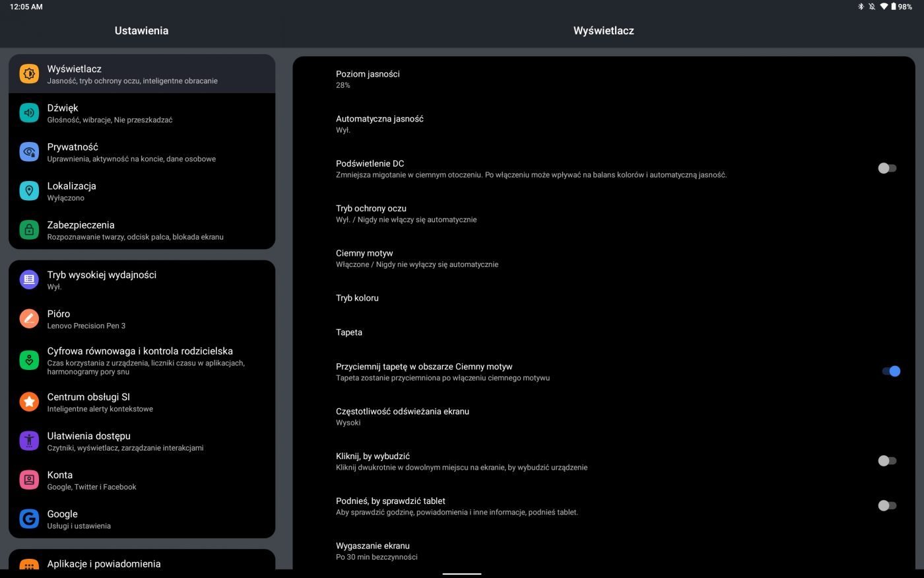Click the Tryb wysokiej wydajności icon
The width and height of the screenshot is (924, 578).
(29, 279)
